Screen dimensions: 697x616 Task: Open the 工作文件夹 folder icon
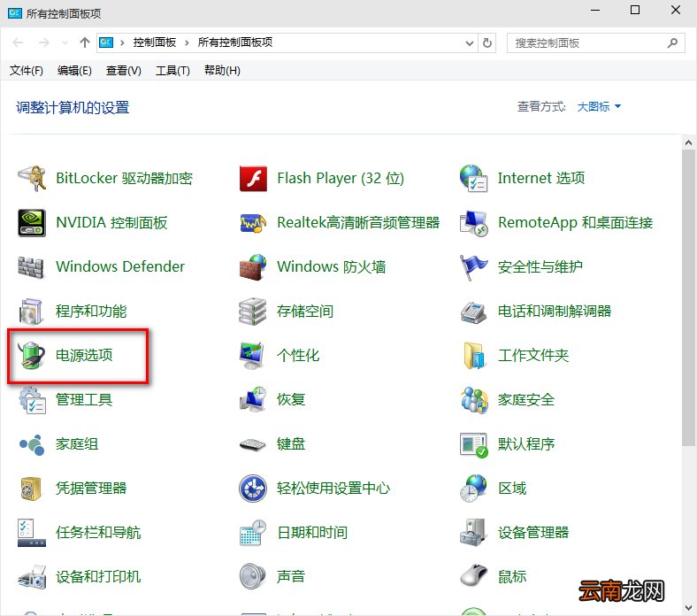[474, 356]
